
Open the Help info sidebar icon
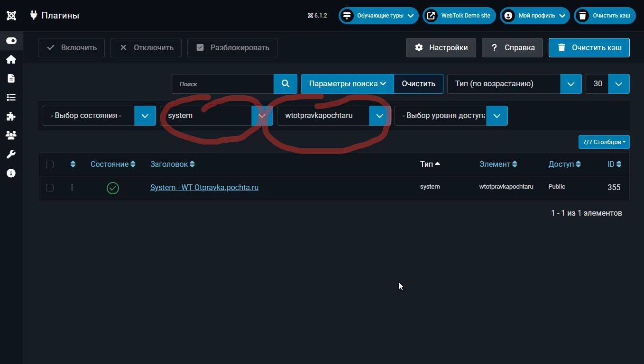click(x=11, y=173)
